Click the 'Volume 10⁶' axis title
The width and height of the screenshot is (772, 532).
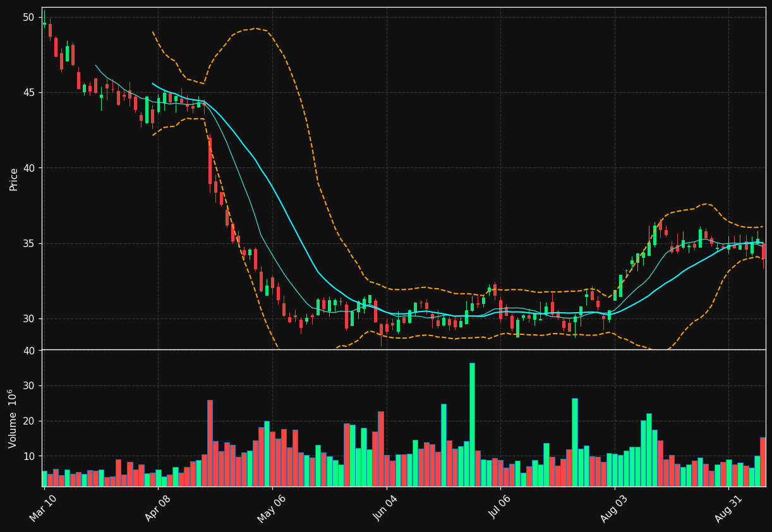click(13, 418)
